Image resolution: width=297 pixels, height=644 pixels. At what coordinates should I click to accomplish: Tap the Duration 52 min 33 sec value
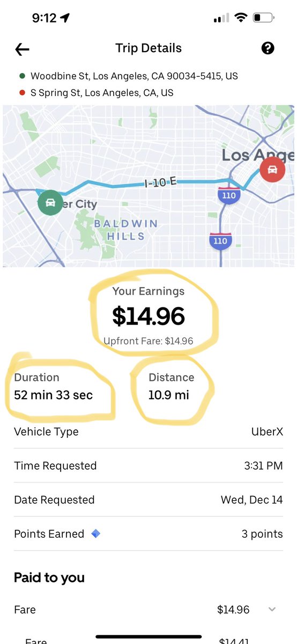[x=53, y=396]
